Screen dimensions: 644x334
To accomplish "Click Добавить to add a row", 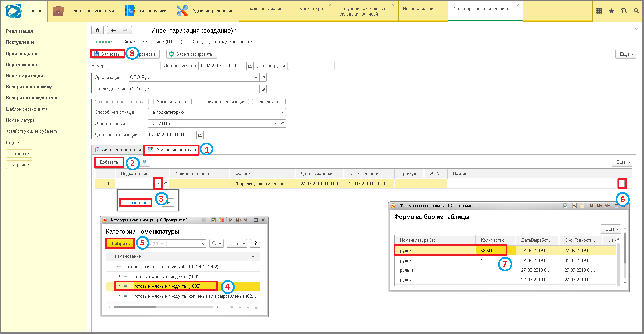I will (x=109, y=162).
